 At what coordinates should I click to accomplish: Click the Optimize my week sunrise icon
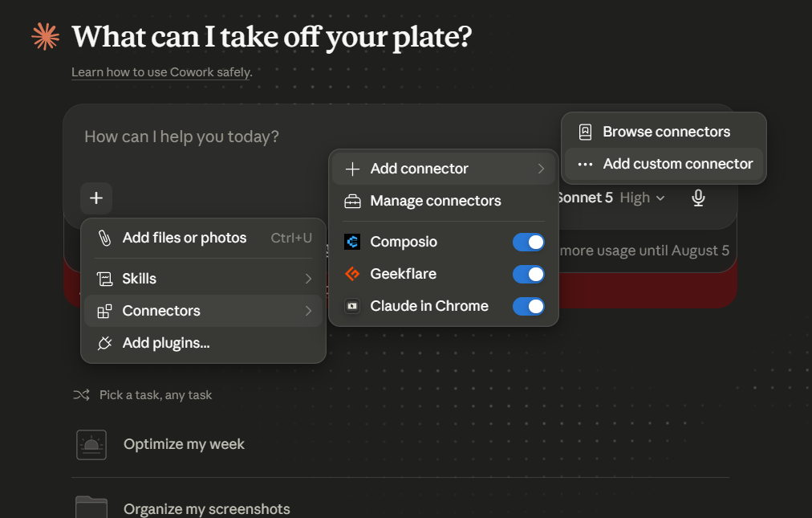[91, 445]
